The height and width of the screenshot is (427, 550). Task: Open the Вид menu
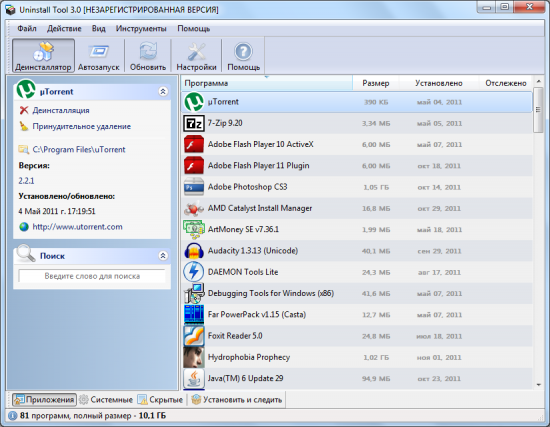coord(99,28)
